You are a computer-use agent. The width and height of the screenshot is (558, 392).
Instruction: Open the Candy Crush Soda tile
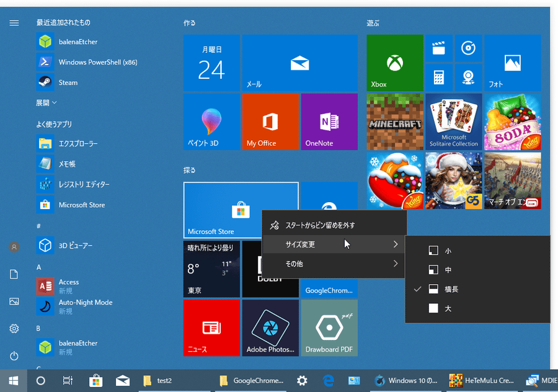[513, 122]
